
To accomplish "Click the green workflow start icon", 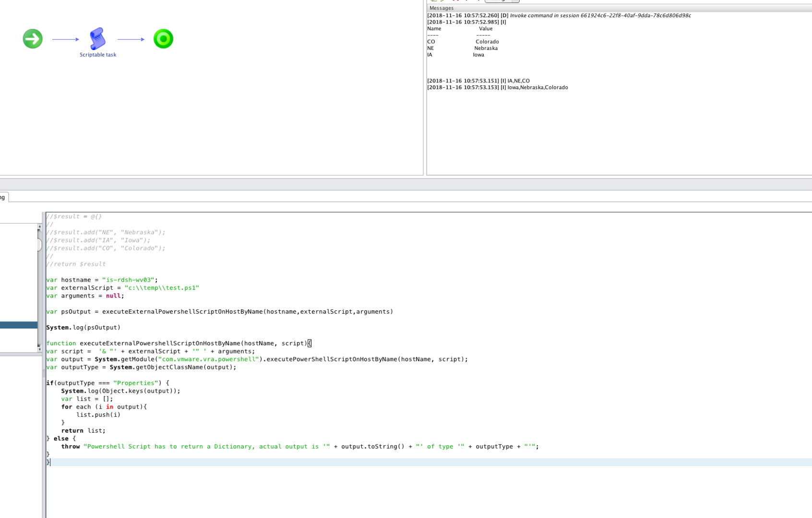I will (32, 39).
